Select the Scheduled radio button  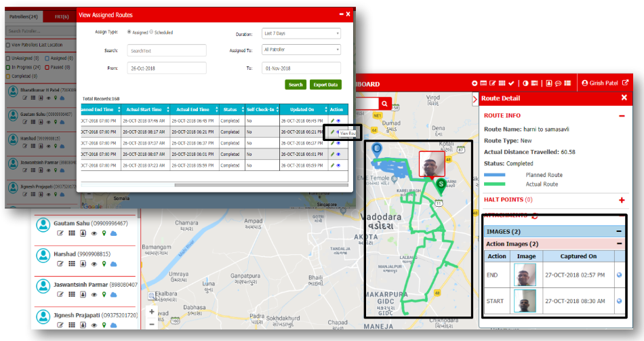(151, 32)
